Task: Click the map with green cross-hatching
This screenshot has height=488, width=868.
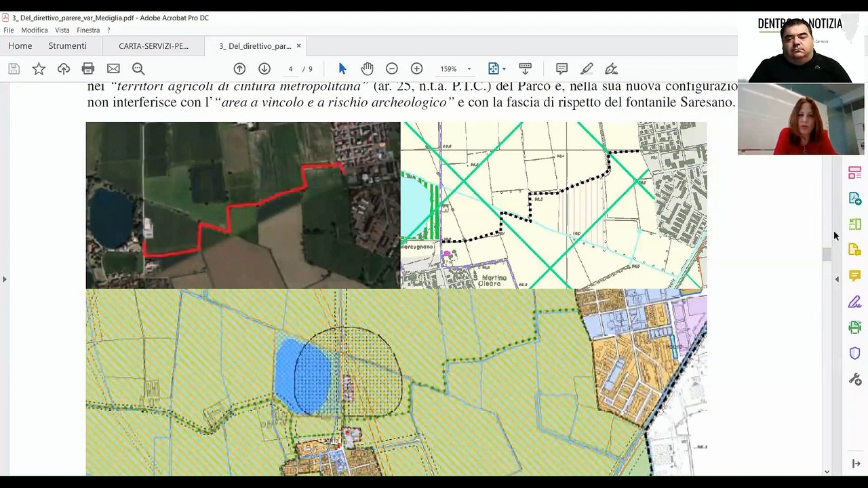Action: tap(554, 205)
